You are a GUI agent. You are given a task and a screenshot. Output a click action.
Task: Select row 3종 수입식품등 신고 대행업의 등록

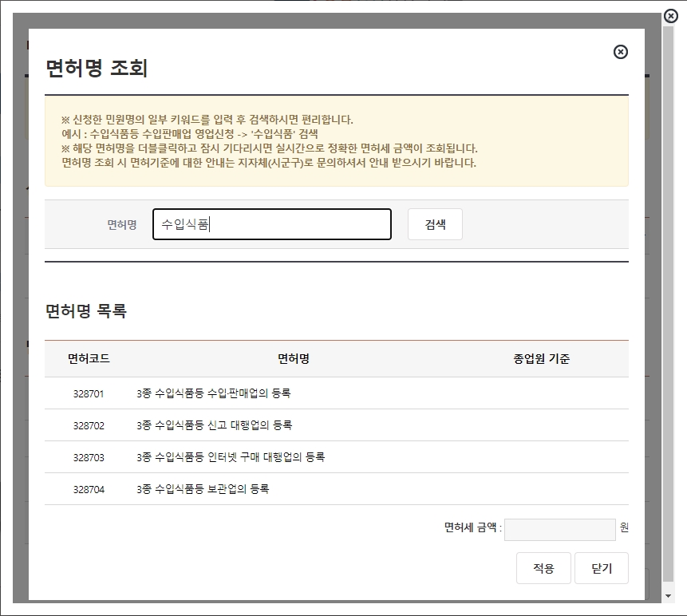[337, 425]
